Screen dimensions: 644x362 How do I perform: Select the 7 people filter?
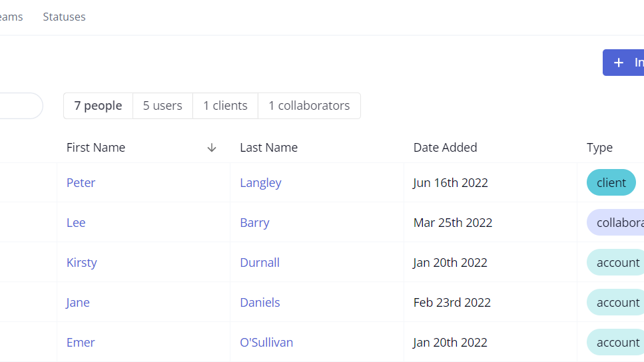pyautogui.click(x=98, y=106)
